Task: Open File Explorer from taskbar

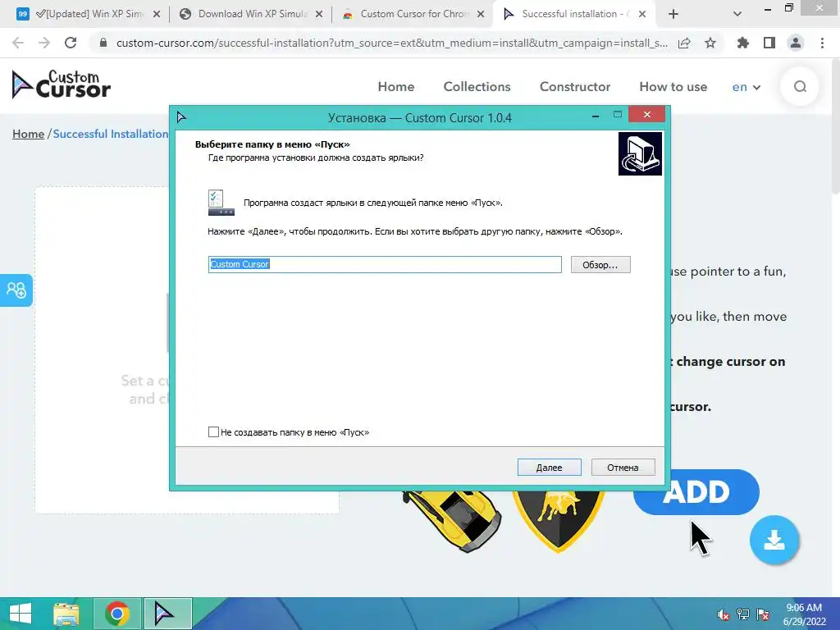Action: (66, 614)
